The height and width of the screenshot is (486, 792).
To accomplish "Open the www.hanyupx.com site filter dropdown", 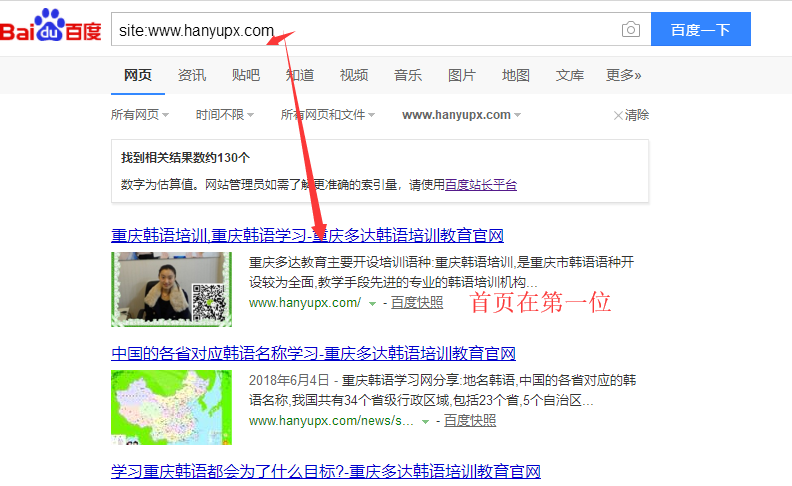I will click(x=461, y=115).
